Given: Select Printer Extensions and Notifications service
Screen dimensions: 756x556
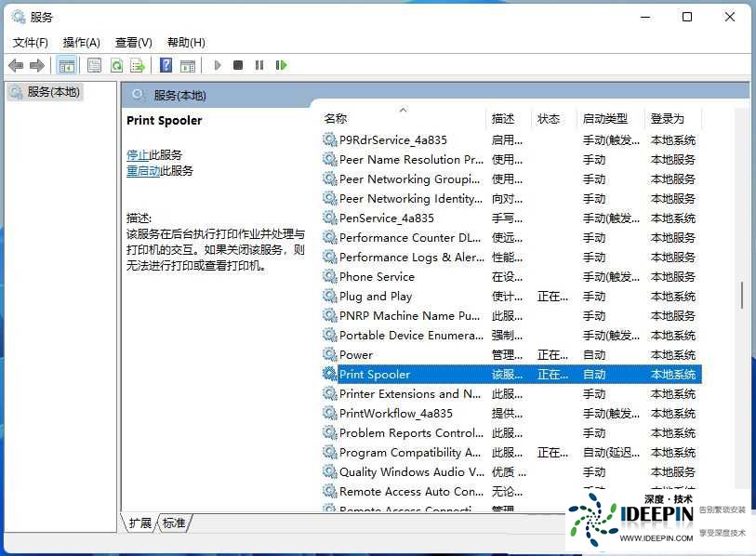Looking at the screenshot, I should (511, 394).
